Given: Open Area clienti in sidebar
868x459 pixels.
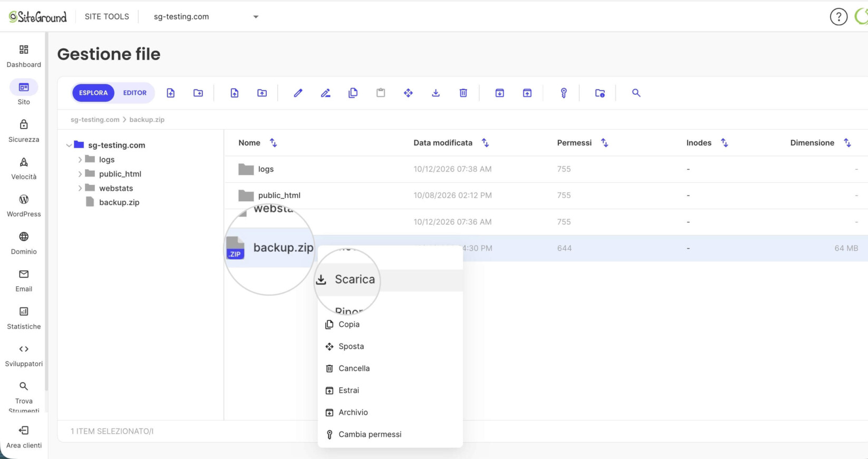Looking at the screenshot, I should point(24,437).
